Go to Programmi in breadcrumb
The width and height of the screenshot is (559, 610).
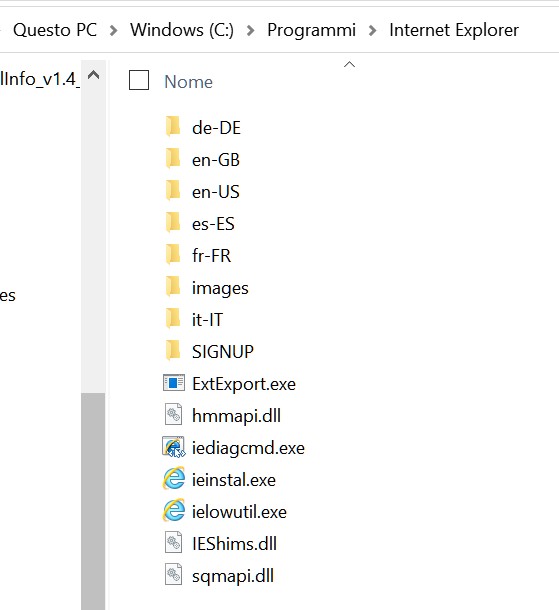311,30
